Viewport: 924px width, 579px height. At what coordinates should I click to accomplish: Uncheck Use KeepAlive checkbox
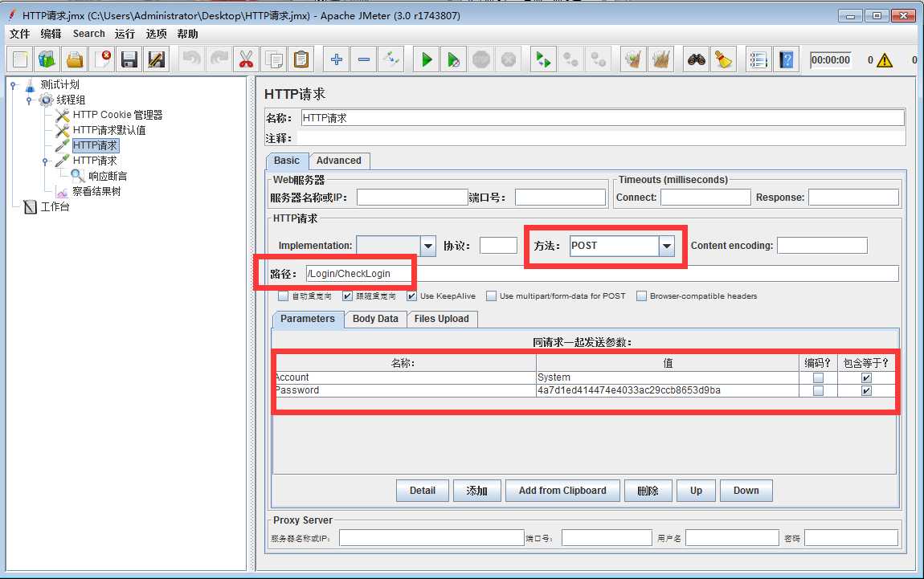tap(411, 296)
